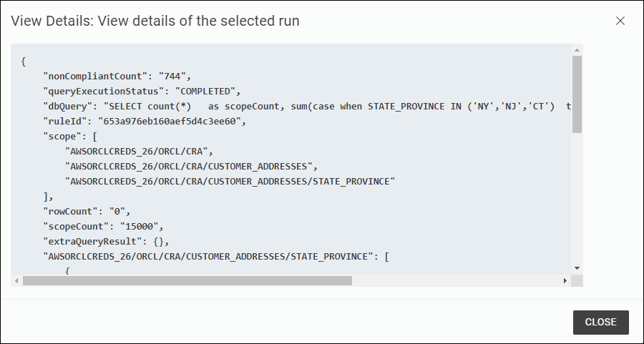This screenshot has width=644, height=344.
Task: Click the scopeCount value 15000
Action: coord(140,226)
